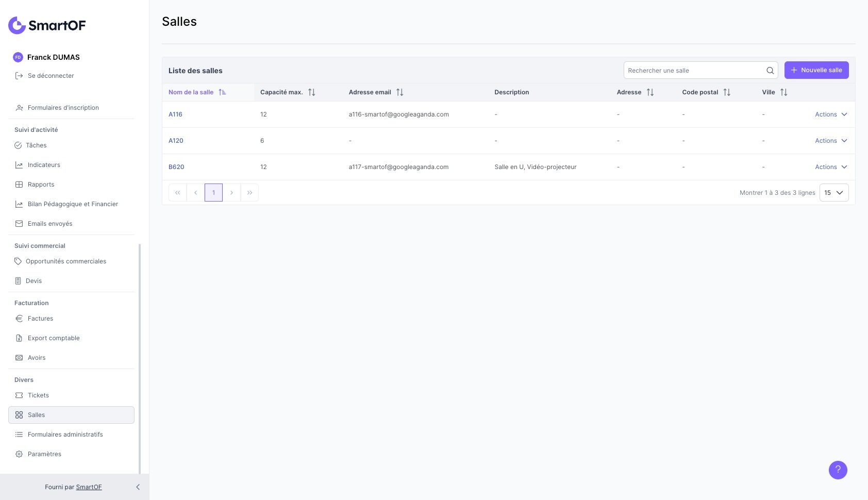Select page 1 in pagination
The height and width of the screenshot is (500, 868).
click(x=213, y=193)
